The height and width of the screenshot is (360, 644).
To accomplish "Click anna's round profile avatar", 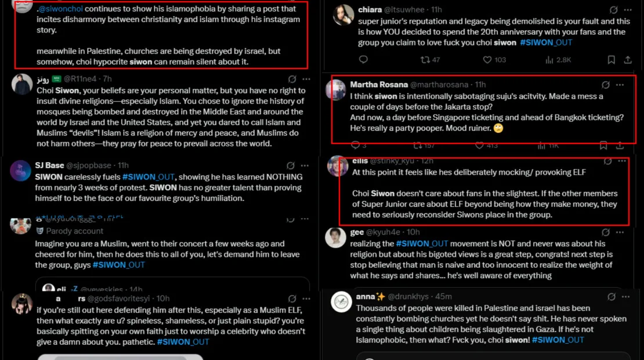I will tap(342, 303).
